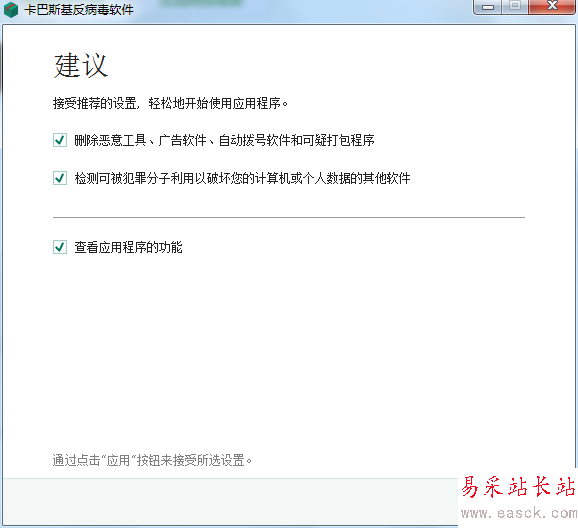This screenshot has height=528, width=578.
Task: Uncheck the 删除恶意工具、广告软件 checkbox
Action: pos(60,140)
